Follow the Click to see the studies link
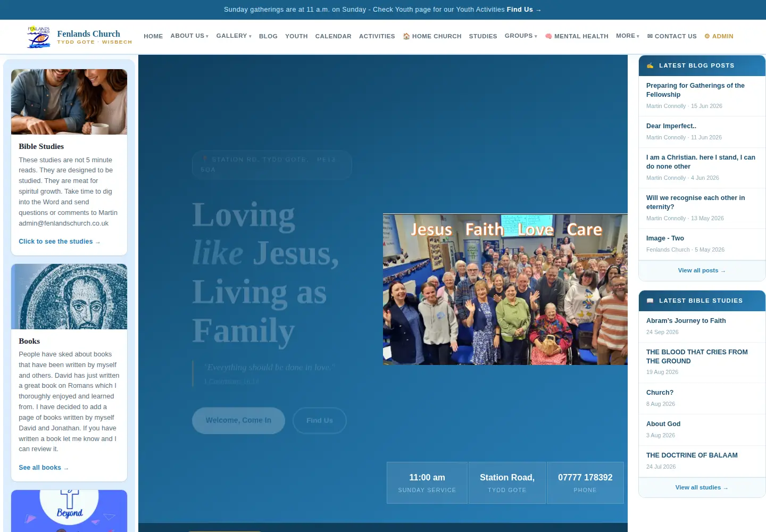The width and height of the screenshot is (766, 532). coord(59,242)
